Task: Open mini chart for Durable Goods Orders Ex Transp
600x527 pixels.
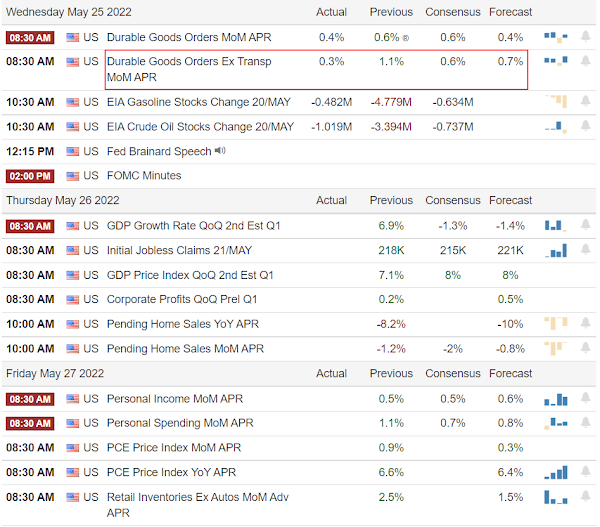Action: click(556, 61)
